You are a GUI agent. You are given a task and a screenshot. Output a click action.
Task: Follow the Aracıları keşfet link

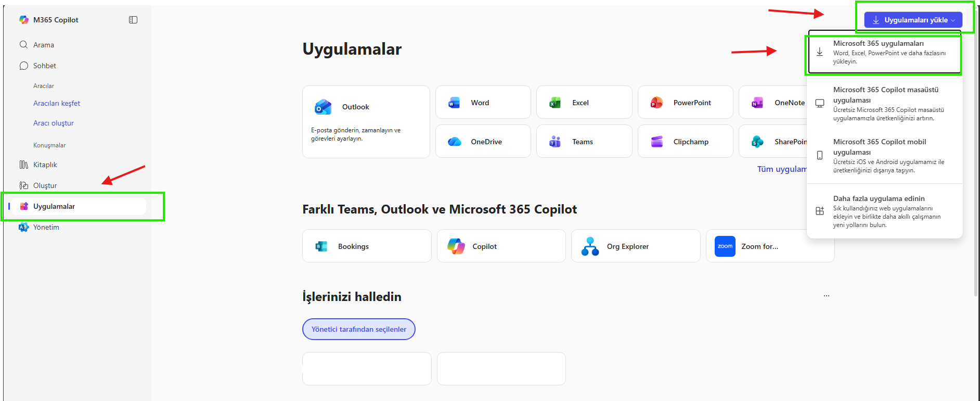[57, 103]
